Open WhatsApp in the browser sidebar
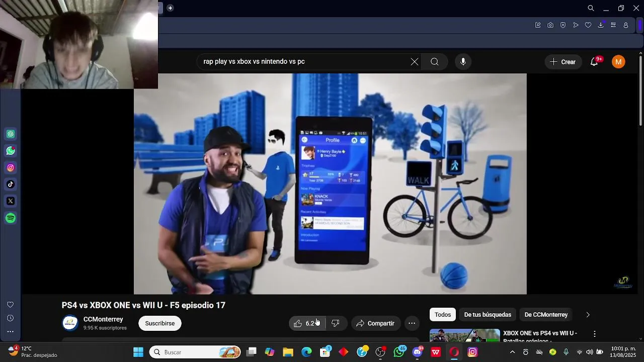Image resolution: width=644 pixels, height=362 pixels. tap(11, 151)
